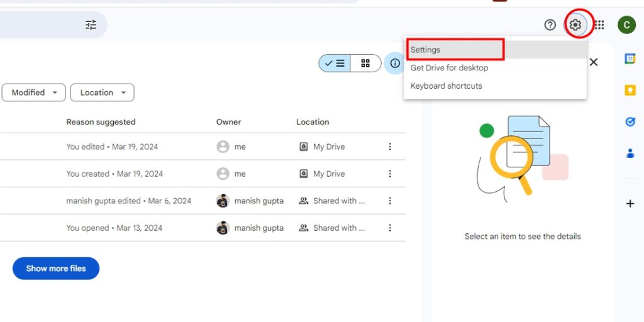
Task: Open the Google apps grid launcher
Action: 599,25
